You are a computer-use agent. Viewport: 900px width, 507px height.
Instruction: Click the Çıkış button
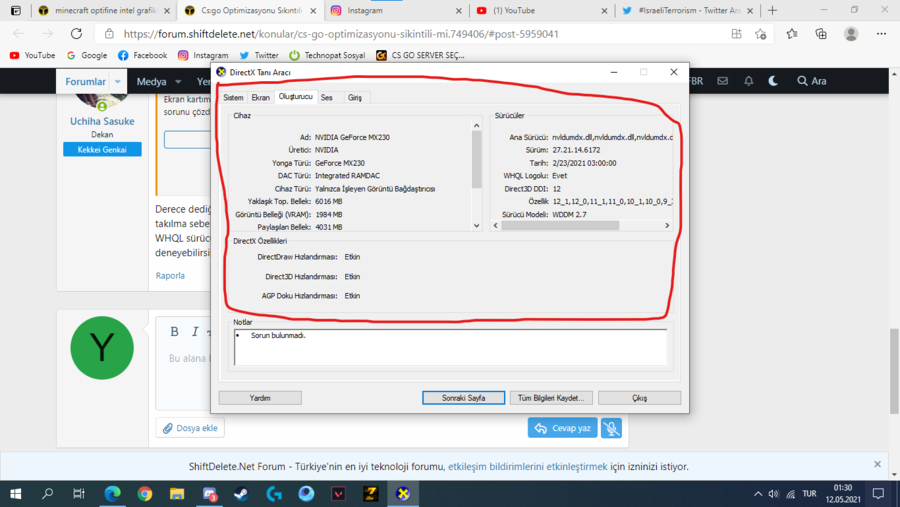click(639, 398)
